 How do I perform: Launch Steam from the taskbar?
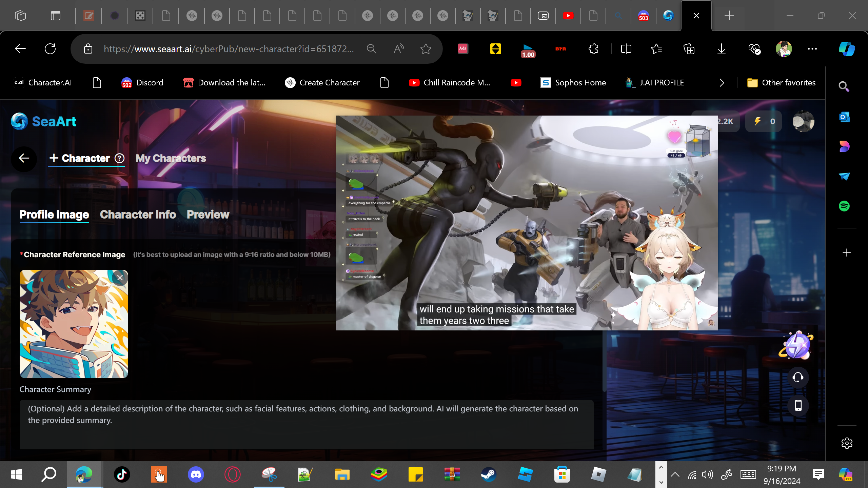click(489, 474)
